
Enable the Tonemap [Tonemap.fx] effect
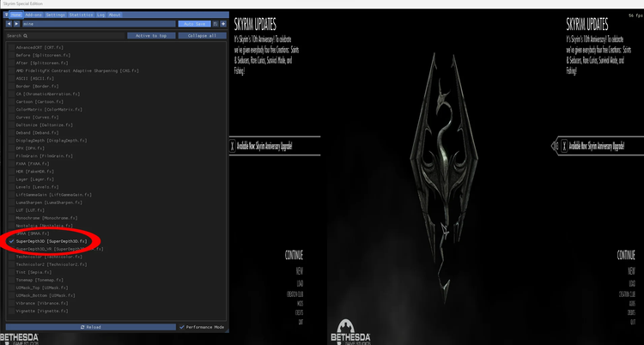(11, 280)
